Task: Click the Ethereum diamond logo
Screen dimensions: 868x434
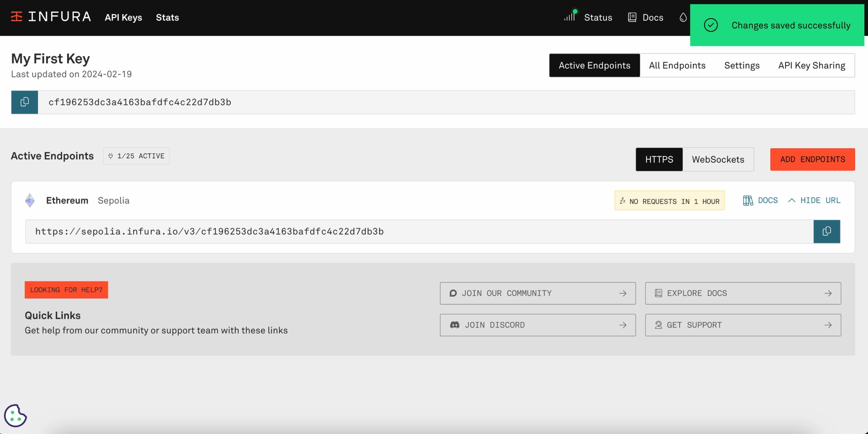Action: [30, 200]
